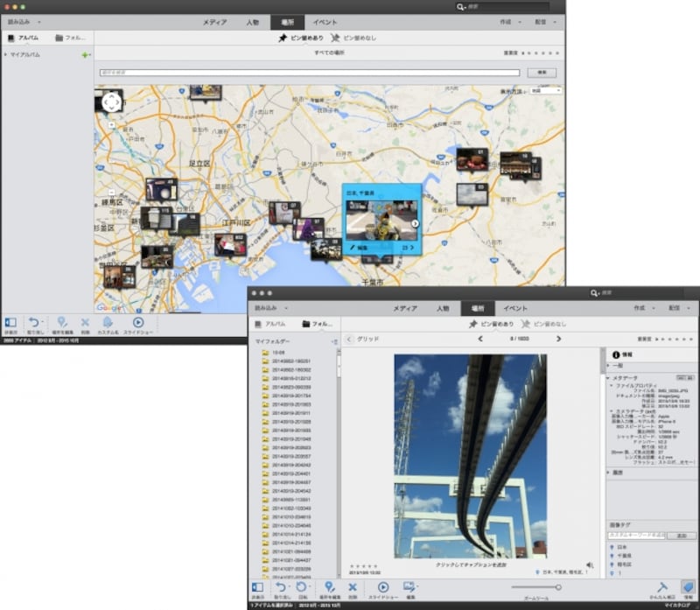The width and height of the screenshot is (700, 610).
Task: Click the green add album plus icon
Action: pyautogui.click(x=85, y=55)
